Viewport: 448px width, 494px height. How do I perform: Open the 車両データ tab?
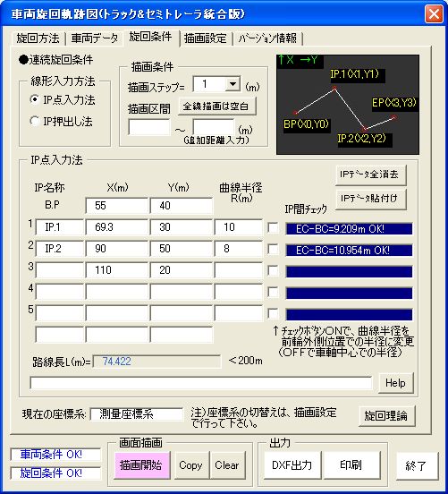pos(94,38)
